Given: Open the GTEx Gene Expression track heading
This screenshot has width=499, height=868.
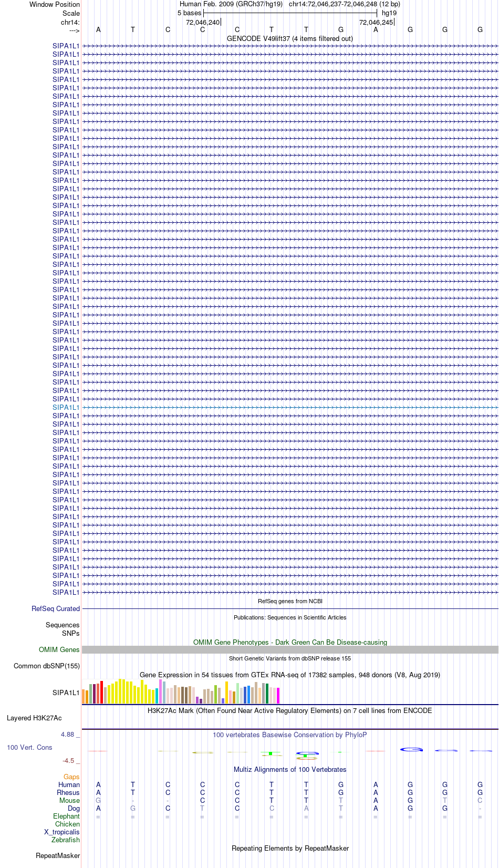Looking at the screenshot, I should click(290, 675).
